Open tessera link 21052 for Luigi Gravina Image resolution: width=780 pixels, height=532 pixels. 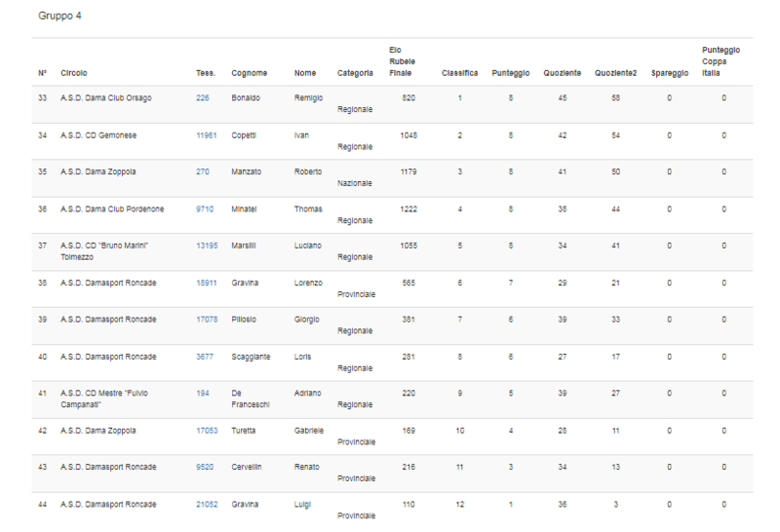[x=207, y=505]
